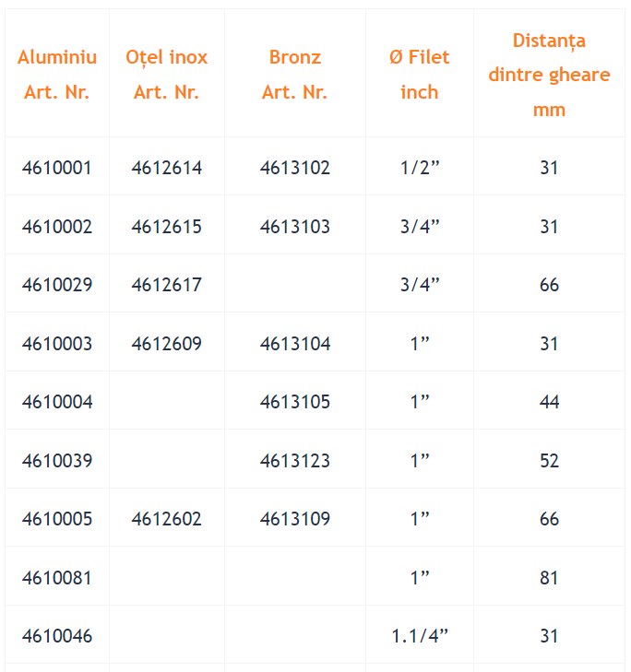Image resolution: width=631 pixels, height=672 pixels.
Task: Click the distance value 52
Action: (549, 461)
